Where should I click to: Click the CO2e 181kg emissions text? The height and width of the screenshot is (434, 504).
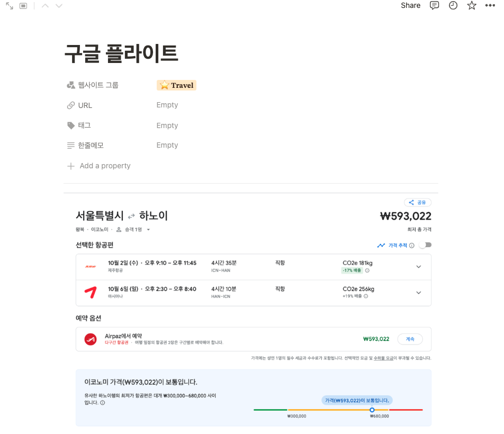(357, 263)
